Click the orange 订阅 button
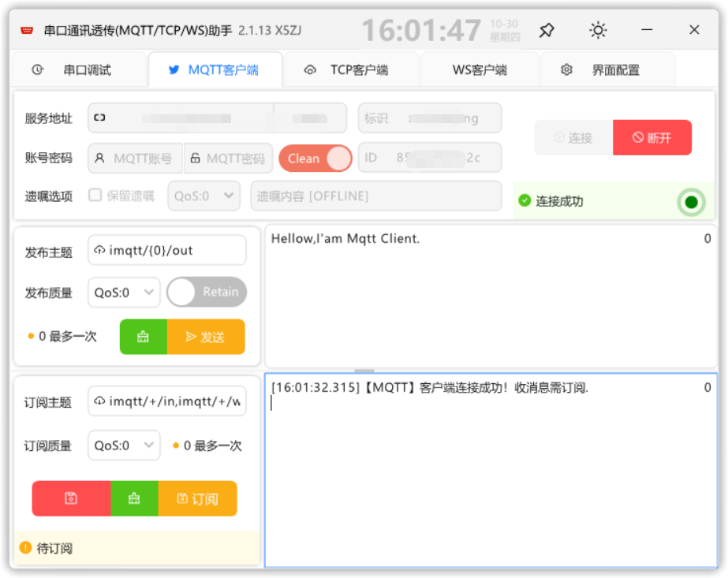The width and height of the screenshot is (728, 578). (198, 498)
